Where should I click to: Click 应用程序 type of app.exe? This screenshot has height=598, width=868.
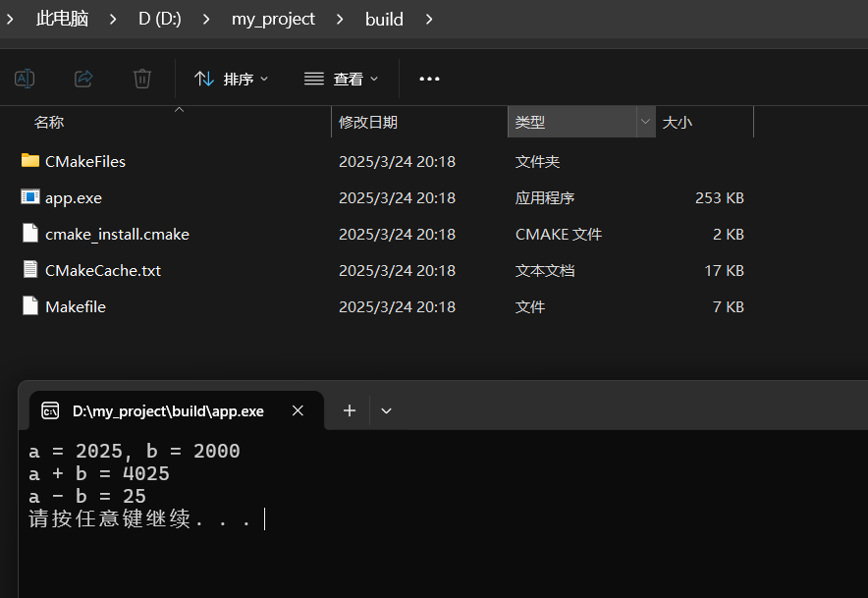[x=545, y=197]
